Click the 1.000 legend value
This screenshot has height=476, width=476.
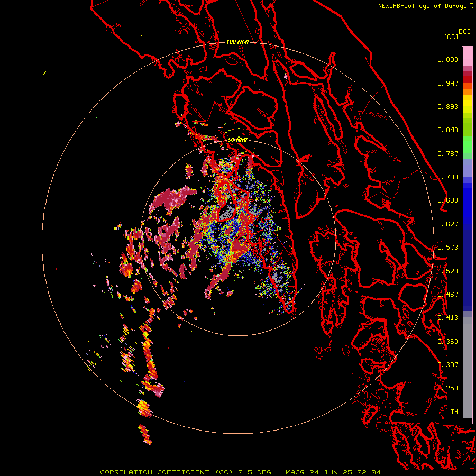click(x=448, y=59)
